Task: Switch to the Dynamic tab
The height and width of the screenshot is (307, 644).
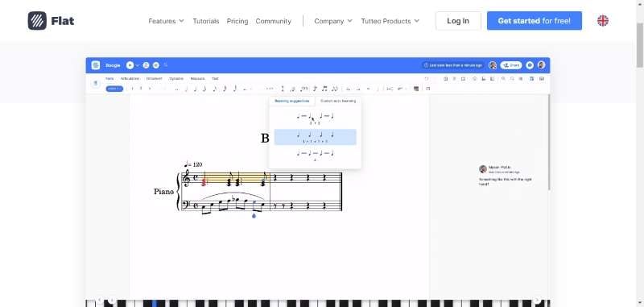Action: (176, 78)
